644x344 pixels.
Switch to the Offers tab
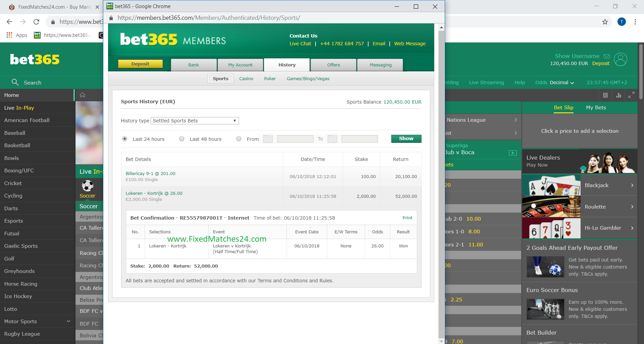point(334,65)
